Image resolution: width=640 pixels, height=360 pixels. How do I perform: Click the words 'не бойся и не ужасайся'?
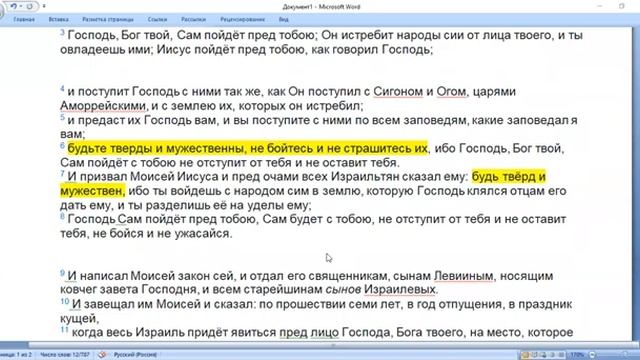click(161, 233)
